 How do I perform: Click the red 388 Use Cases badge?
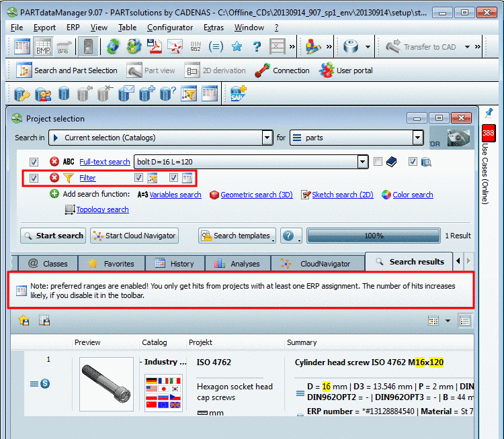pyautogui.click(x=489, y=133)
